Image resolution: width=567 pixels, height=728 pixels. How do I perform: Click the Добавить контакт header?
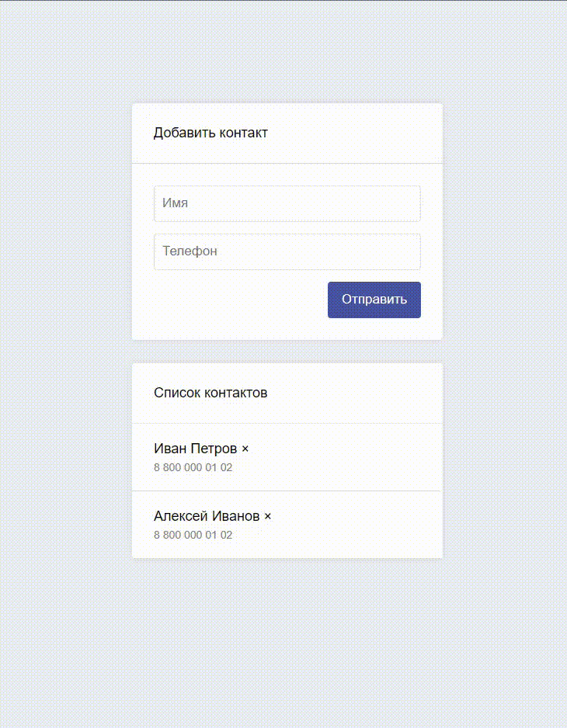click(x=210, y=133)
